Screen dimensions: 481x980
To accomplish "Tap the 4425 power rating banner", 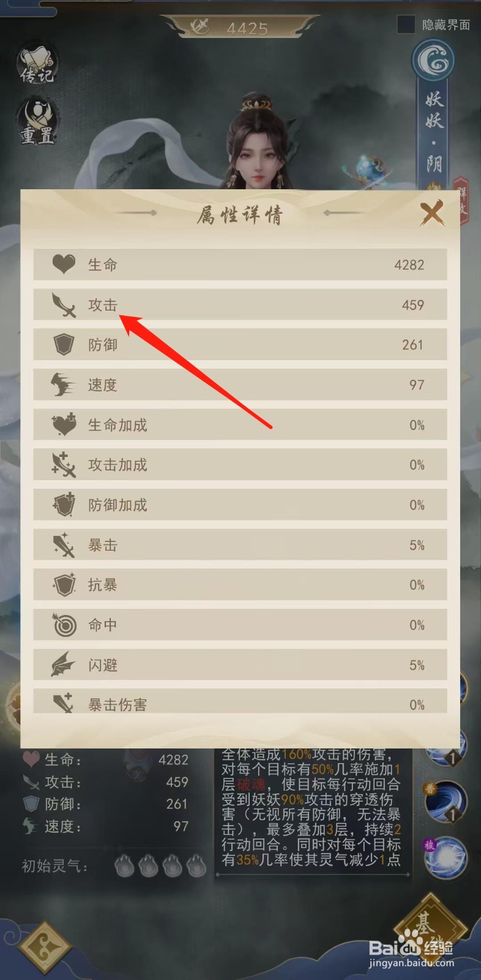I will [240, 28].
